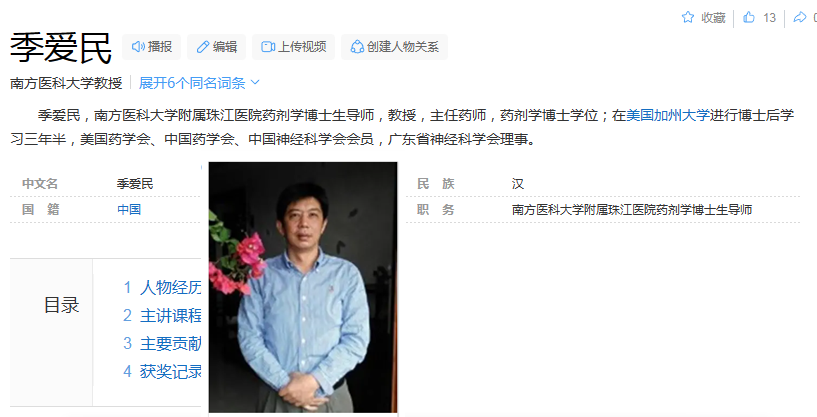Click the speaker icon for 播报

coord(138,47)
